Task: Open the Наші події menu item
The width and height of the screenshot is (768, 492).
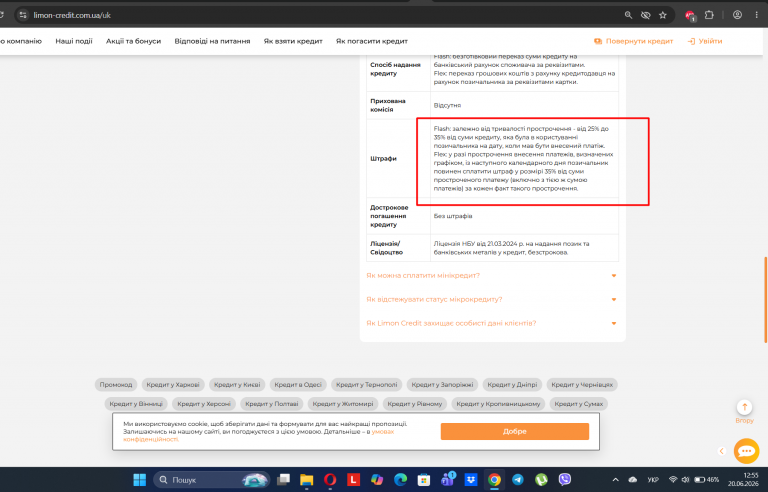Action: (x=74, y=41)
